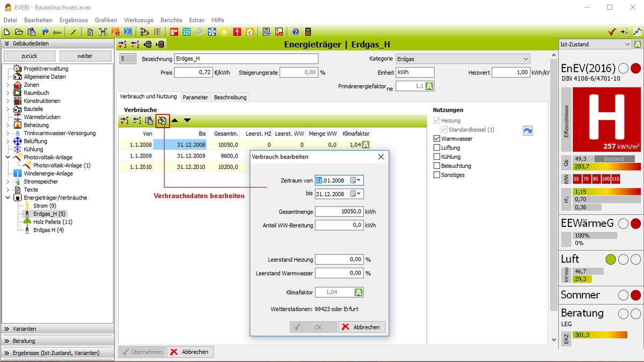
Task: Click the orange euro house icon
Action: (250, 32)
